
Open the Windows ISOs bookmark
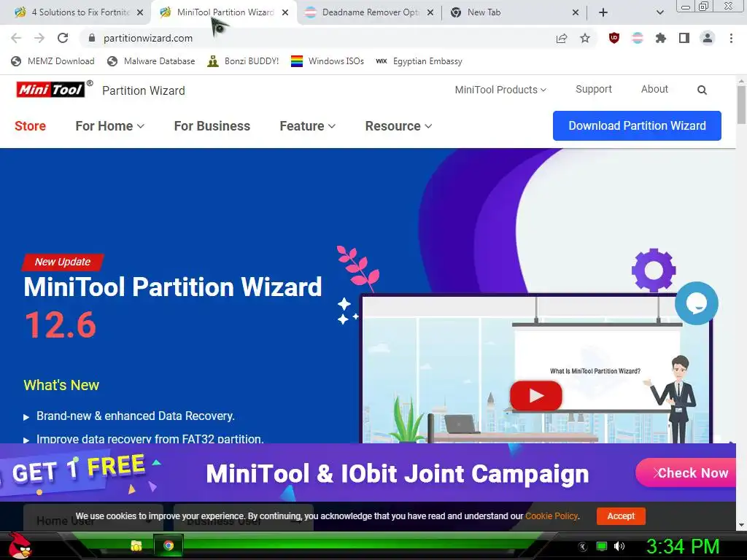(x=328, y=61)
